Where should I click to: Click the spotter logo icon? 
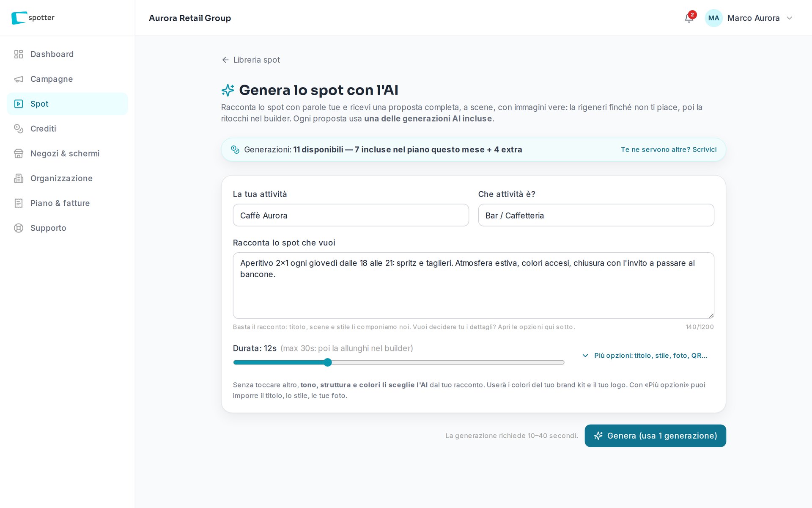point(19,18)
